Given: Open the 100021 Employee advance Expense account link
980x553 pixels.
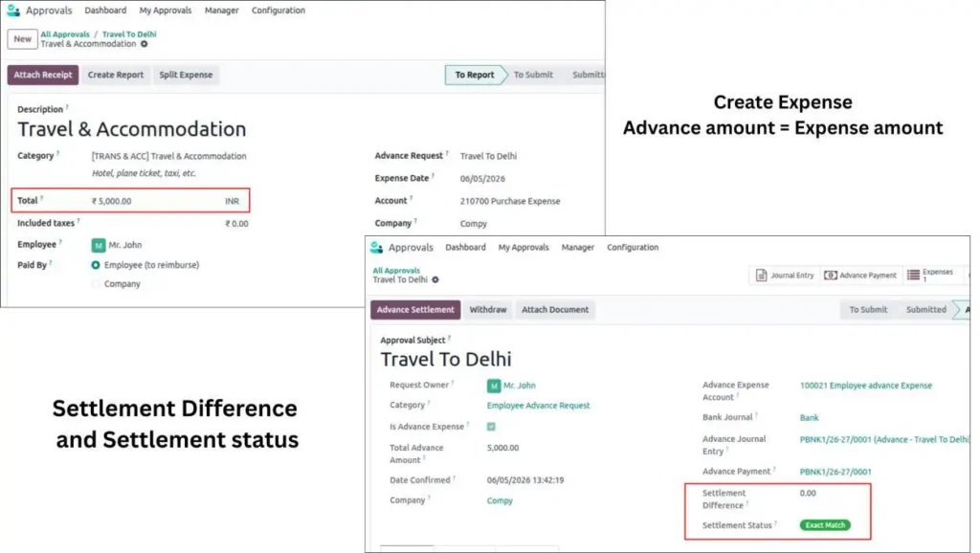Looking at the screenshot, I should click(x=865, y=387).
